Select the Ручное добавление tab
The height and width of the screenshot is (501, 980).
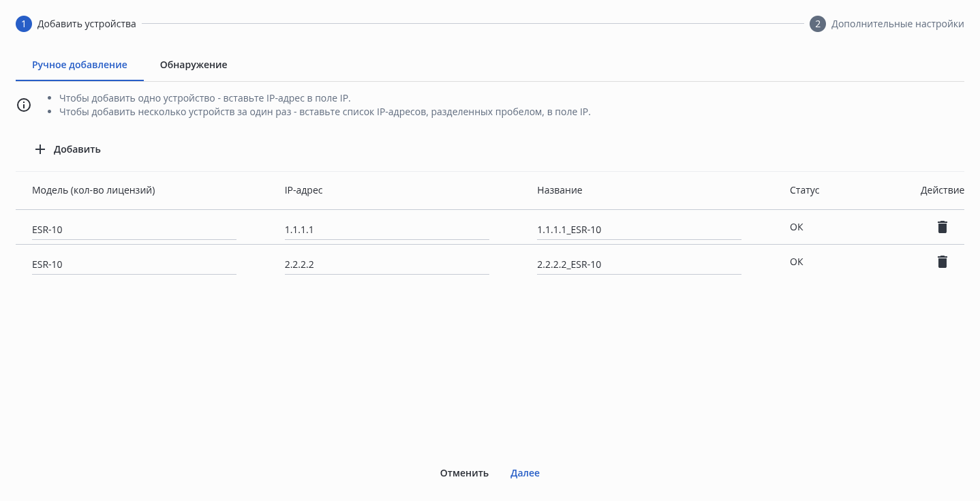(80, 65)
